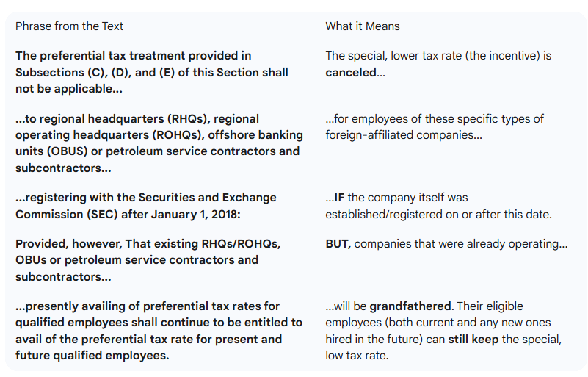This screenshot has height=377, width=588.
Task: Click the bold word "BUT,"
Action: point(338,243)
